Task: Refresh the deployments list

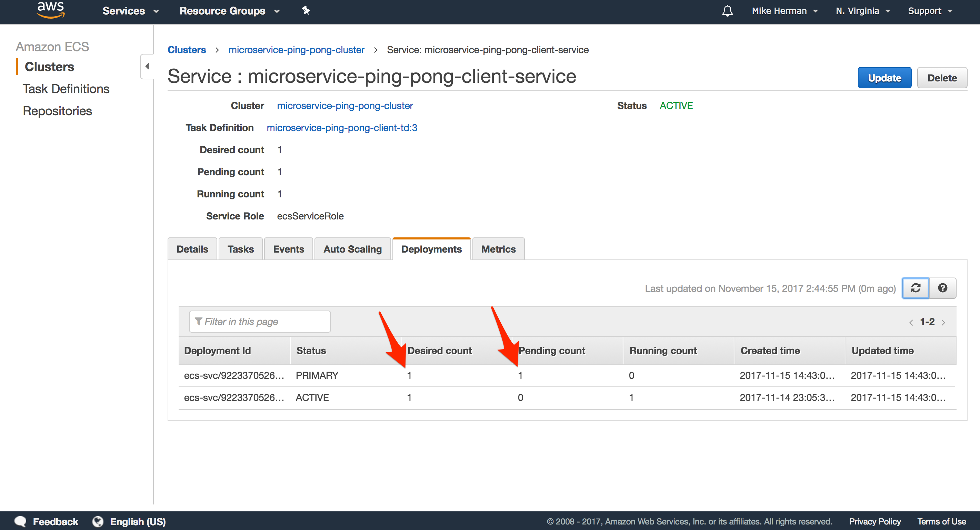Action: click(x=915, y=288)
